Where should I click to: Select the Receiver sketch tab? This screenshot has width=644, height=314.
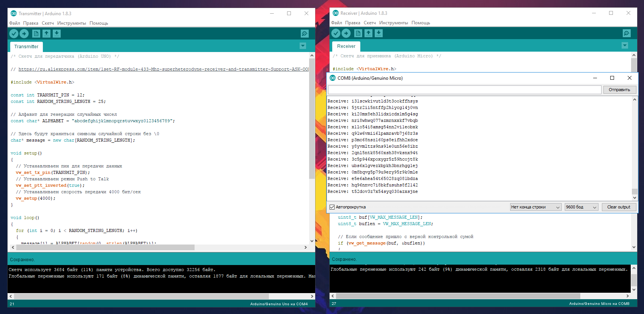346,46
